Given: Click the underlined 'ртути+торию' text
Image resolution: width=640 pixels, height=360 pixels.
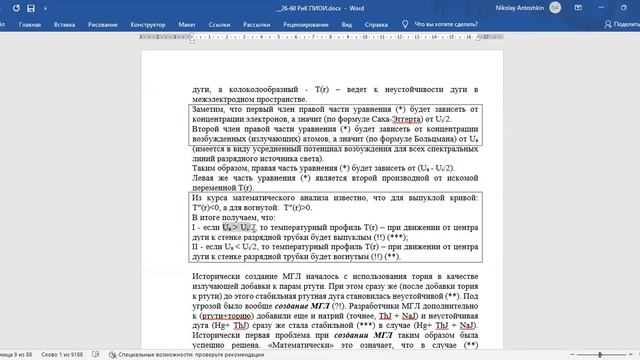Looking at the screenshot, I should [x=227, y=316].
